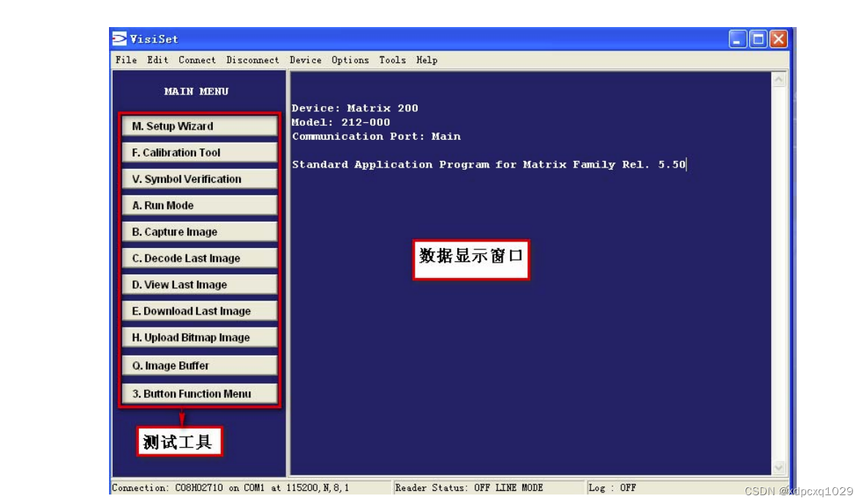Capture an image with the reader

198,232
